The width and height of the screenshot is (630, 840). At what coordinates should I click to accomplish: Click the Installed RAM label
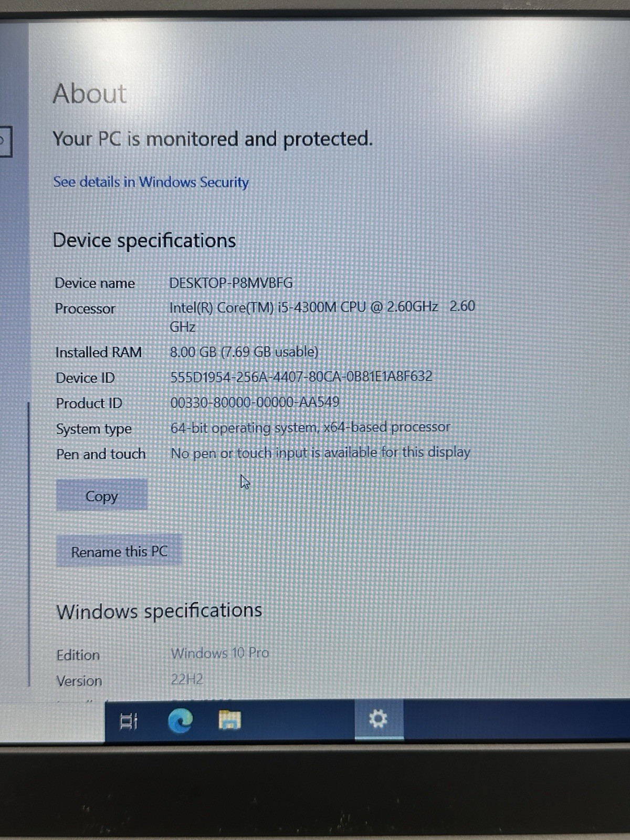(x=99, y=352)
